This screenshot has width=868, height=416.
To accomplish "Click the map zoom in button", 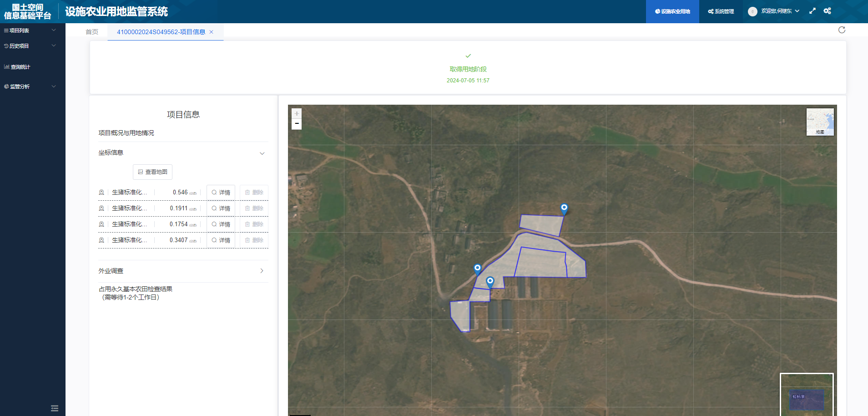I will 297,113.
